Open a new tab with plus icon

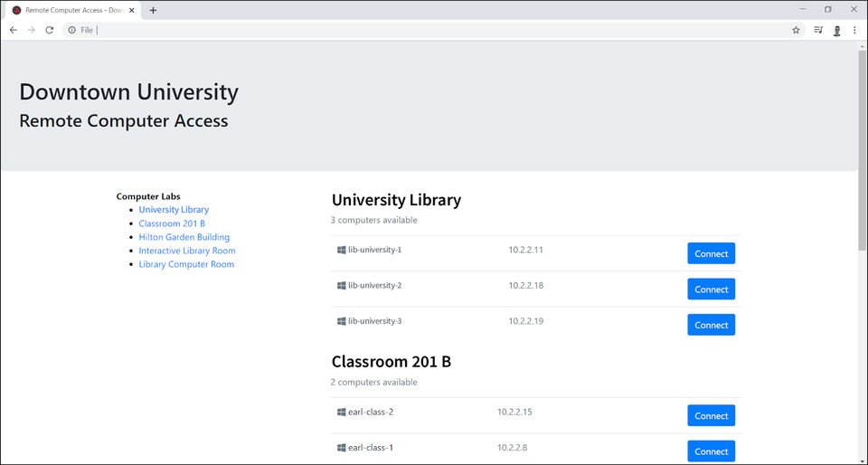click(x=153, y=10)
